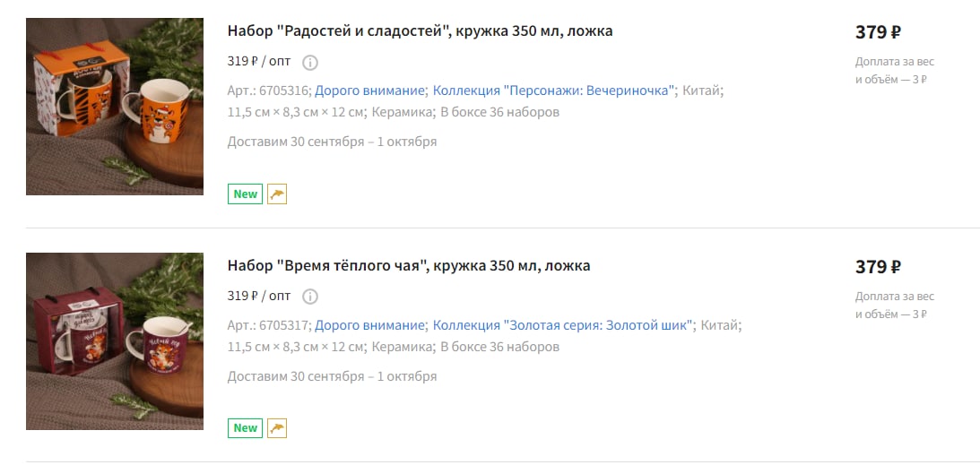The image size is (980, 465).
Task: Click New badge under Радостей и сладостей set
Action: tap(245, 194)
